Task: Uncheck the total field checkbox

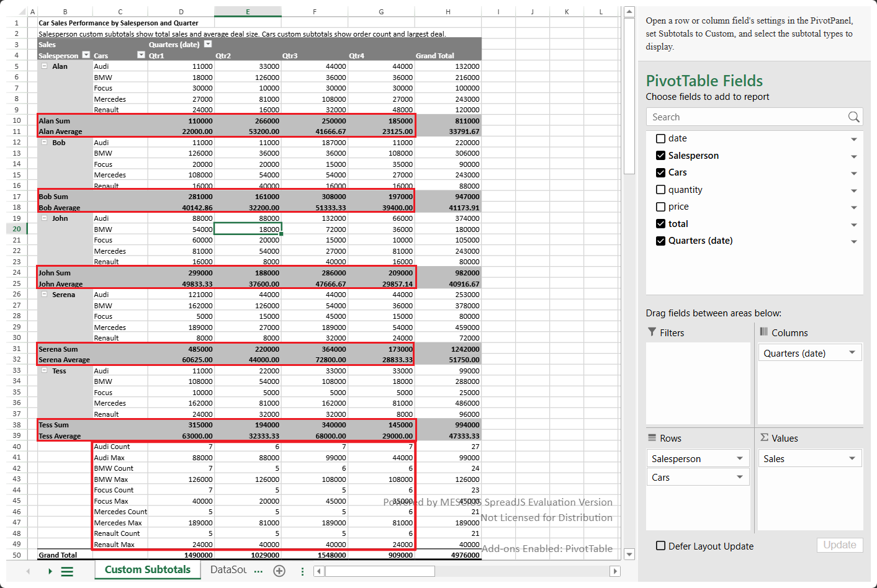Action: tap(660, 224)
